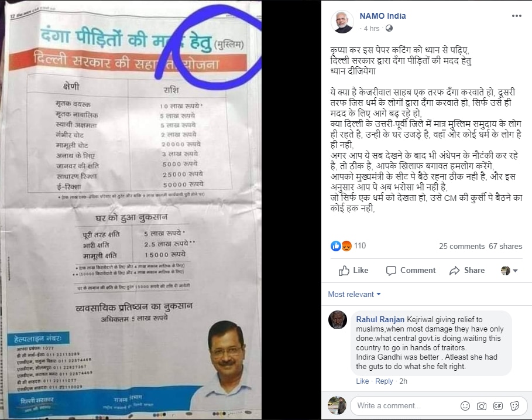Open the sticker picker icon

514,406
